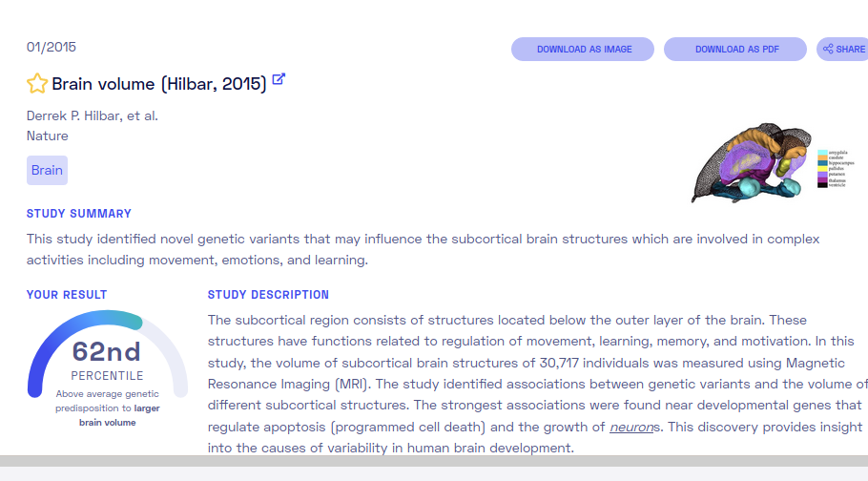
Task: Click the share icon in Share button
Action: (828, 50)
